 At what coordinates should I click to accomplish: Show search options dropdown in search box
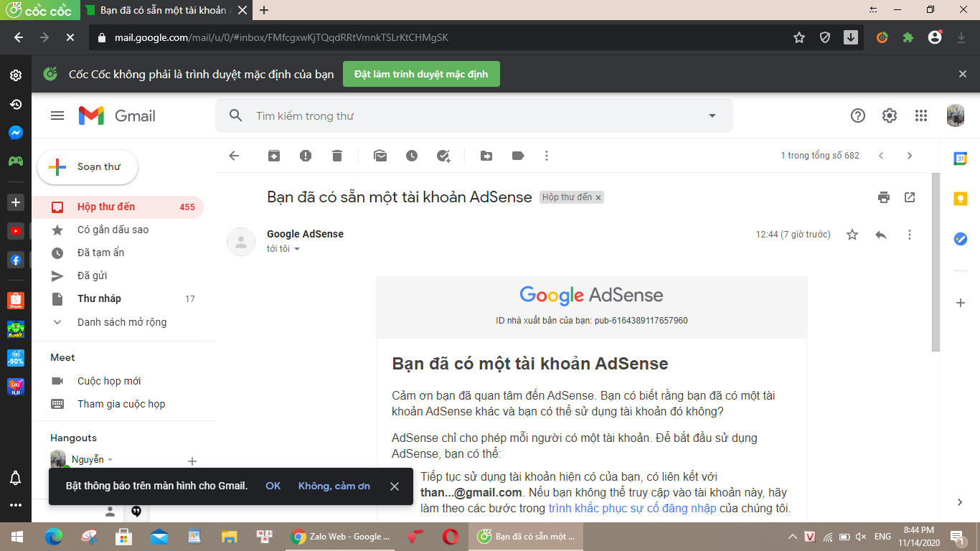click(712, 116)
